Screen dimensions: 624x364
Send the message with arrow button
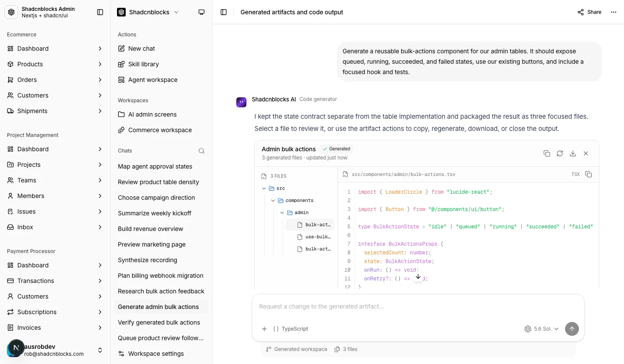pyautogui.click(x=572, y=329)
